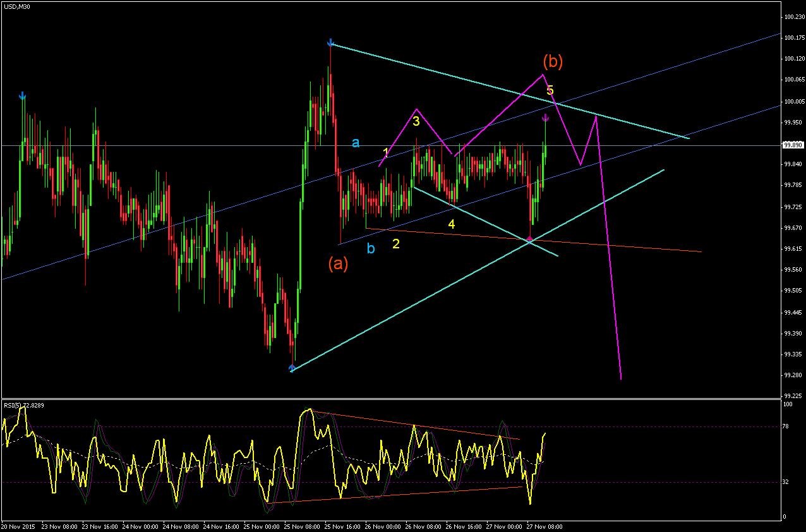
Task: Select the light blue 'a' wave label
Action: coord(356,143)
